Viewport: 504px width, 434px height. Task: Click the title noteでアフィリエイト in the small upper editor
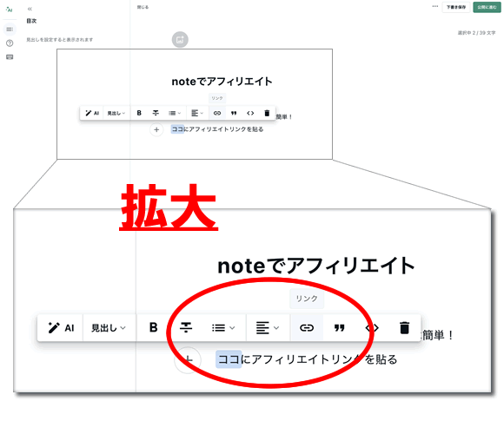(x=222, y=82)
